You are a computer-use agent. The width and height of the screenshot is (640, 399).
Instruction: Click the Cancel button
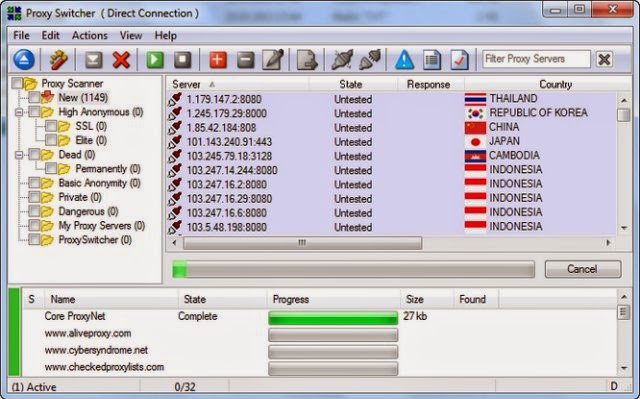coord(583,269)
